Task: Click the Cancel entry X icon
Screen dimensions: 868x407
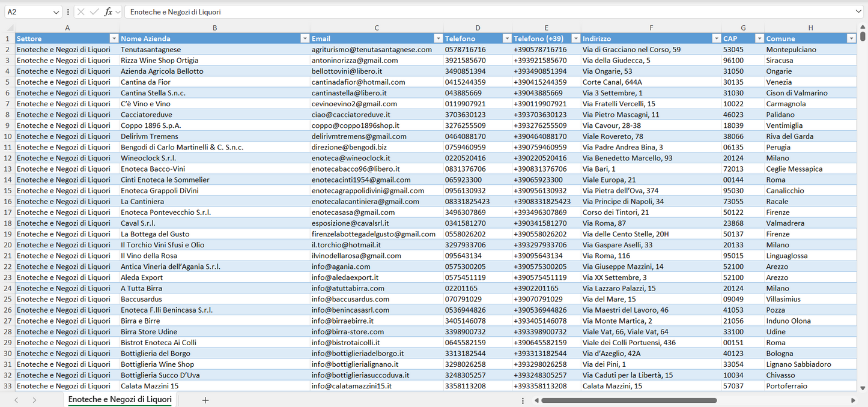Action: (81, 12)
